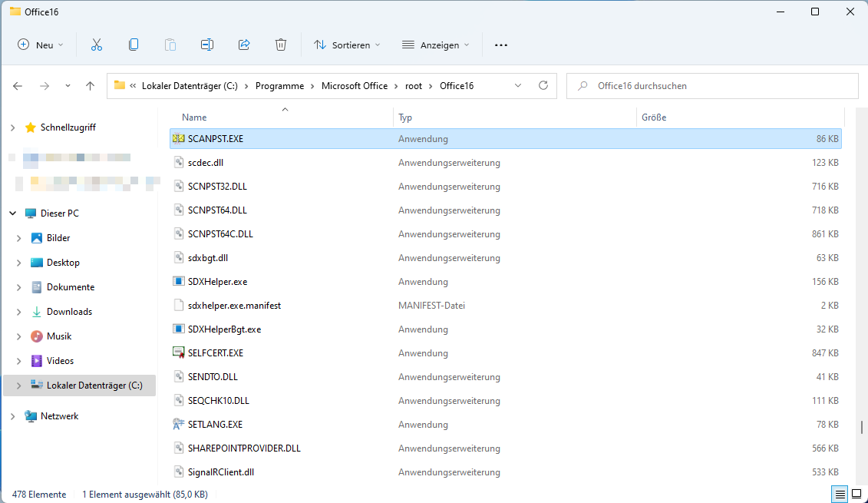
Task: Select Dokumente in the navigation pane
Action: tap(71, 287)
